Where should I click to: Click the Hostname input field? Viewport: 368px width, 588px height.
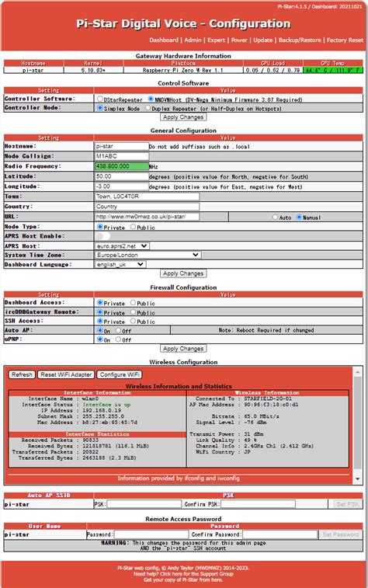122,146
